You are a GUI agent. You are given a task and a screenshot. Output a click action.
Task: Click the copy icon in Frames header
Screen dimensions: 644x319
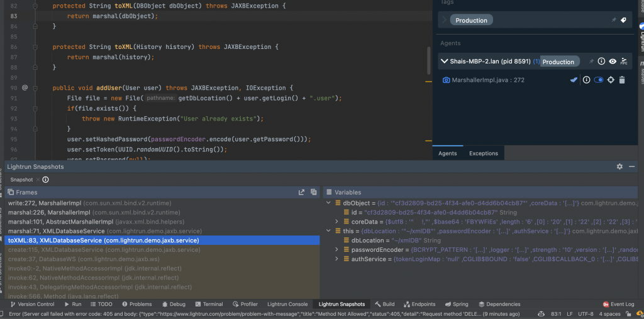314,192
